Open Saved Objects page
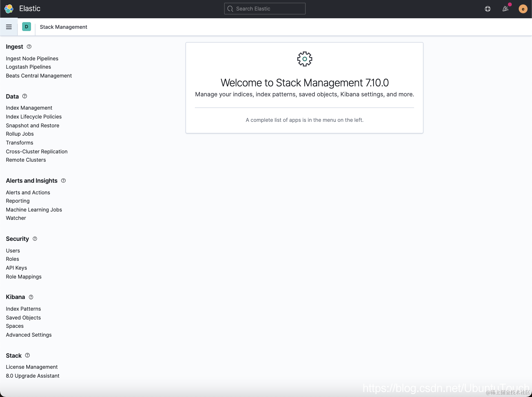This screenshot has height=397, width=532. coord(23,318)
